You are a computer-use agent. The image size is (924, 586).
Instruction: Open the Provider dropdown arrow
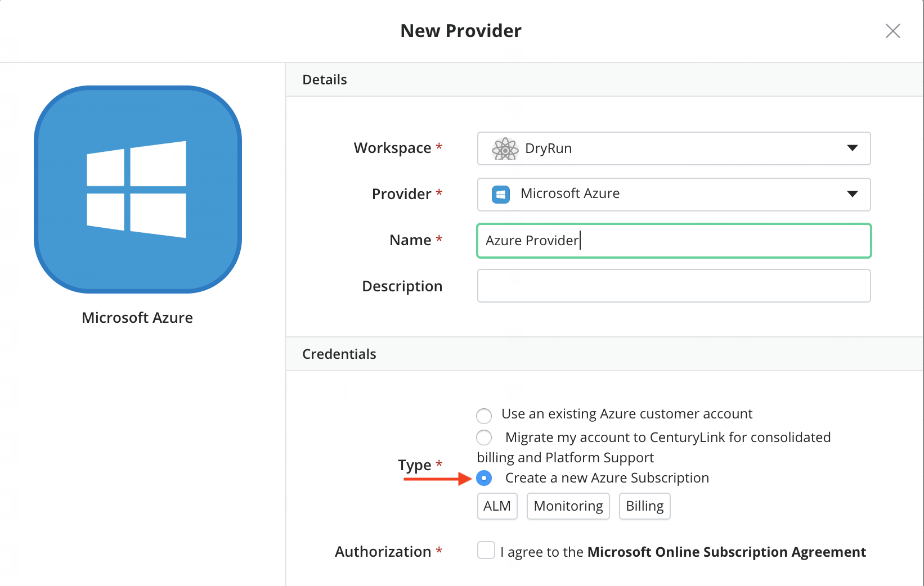[x=853, y=194]
